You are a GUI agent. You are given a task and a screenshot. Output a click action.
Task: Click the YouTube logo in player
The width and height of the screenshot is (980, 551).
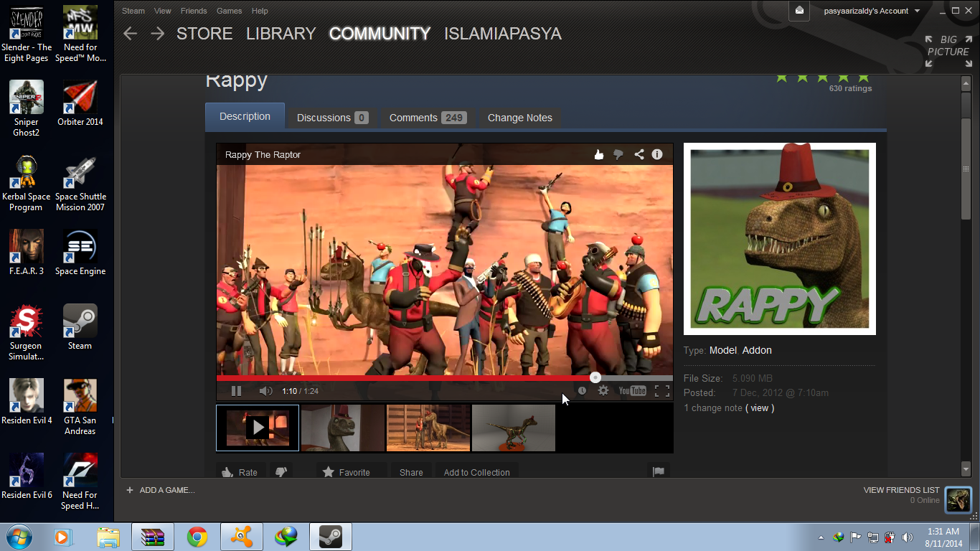click(x=633, y=391)
